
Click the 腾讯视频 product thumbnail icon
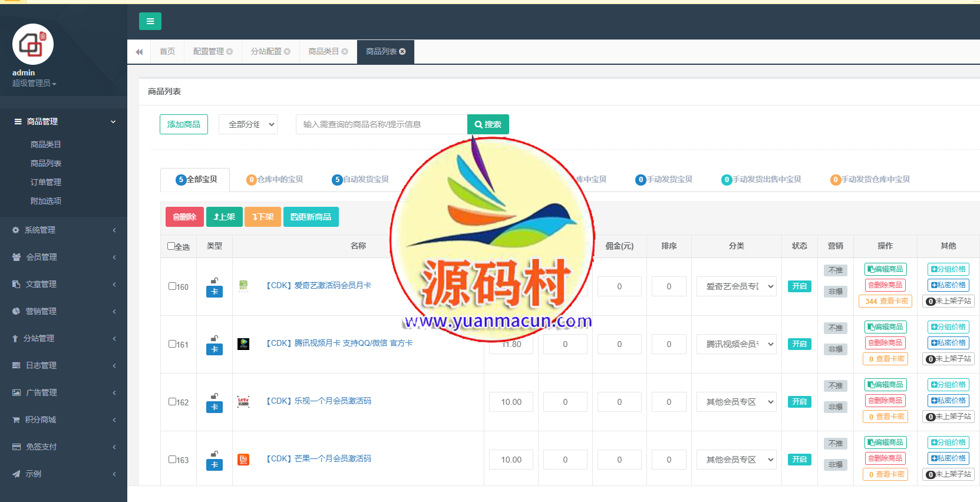(x=243, y=344)
